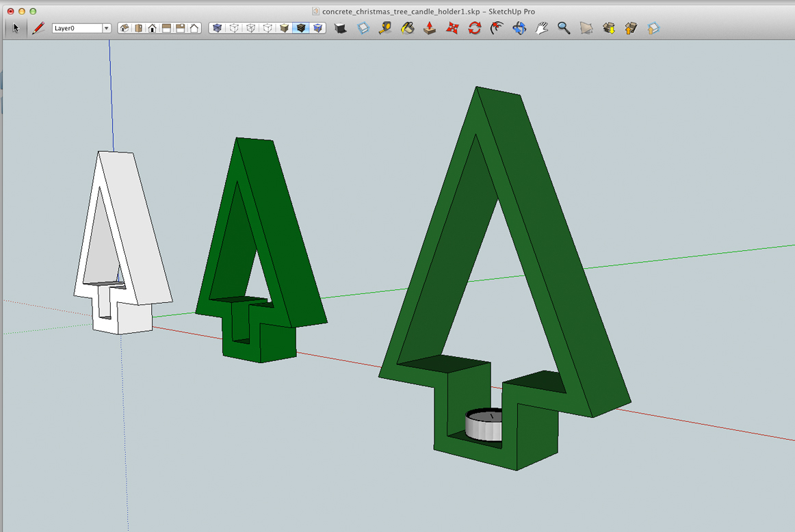Activate the Pan hand tool
This screenshot has height=532, width=795.
pyautogui.click(x=542, y=28)
